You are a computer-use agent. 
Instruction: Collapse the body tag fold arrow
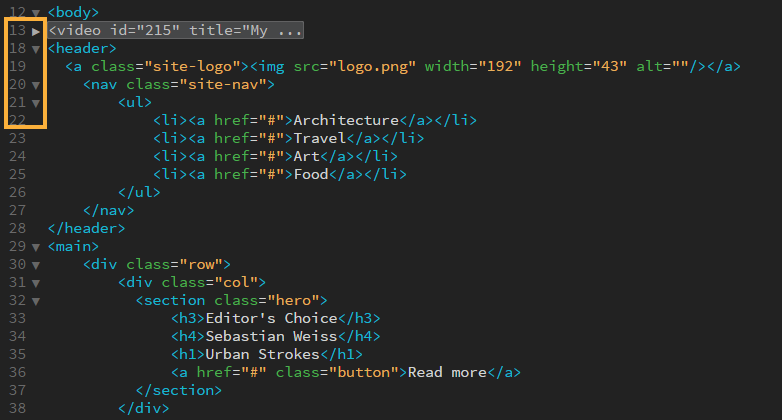[x=36, y=13]
